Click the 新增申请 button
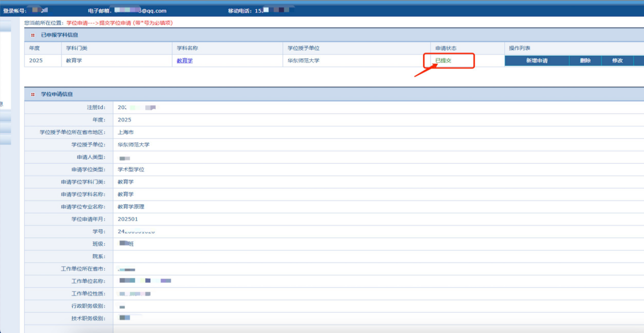 (536, 60)
